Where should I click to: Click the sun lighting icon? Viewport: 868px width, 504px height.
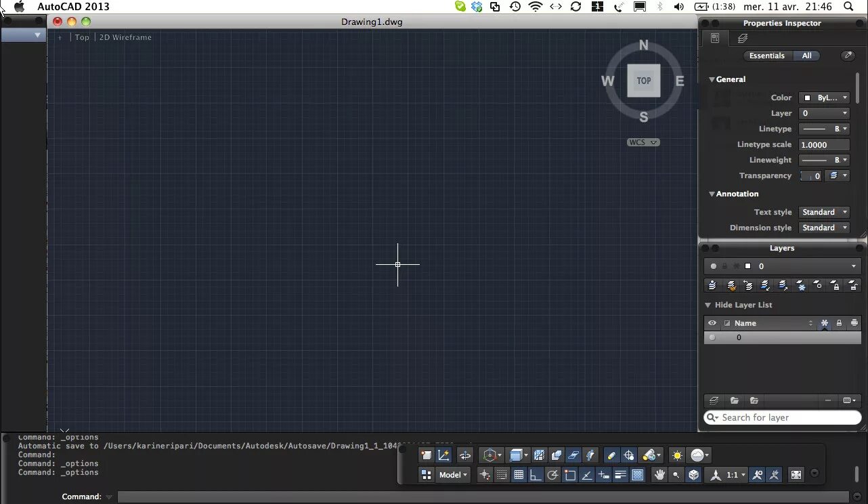[x=677, y=455]
